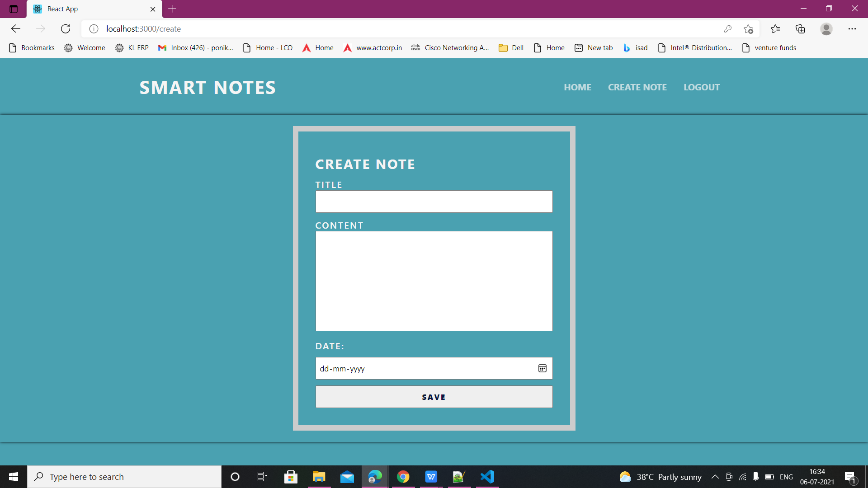Open Chrome from the taskbar
Image resolution: width=868 pixels, height=488 pixels.
(403, 477)
